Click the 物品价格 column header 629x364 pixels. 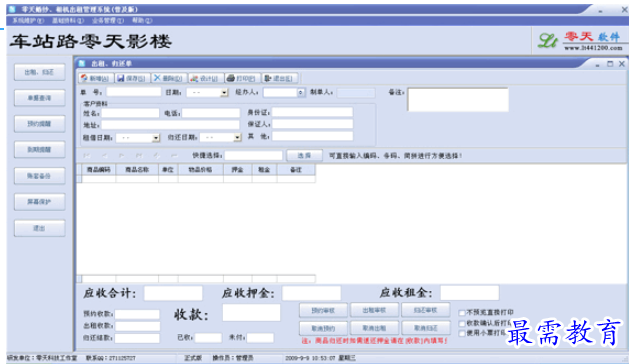tap(201, 170)
